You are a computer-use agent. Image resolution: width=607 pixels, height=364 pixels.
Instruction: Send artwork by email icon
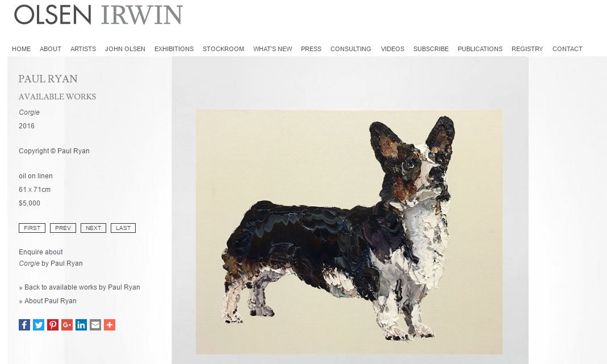pyautogui.click(x=95, y=325)
